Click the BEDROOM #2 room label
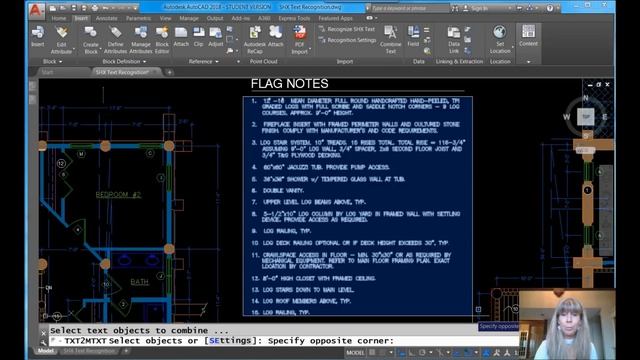 pos(118,195)
